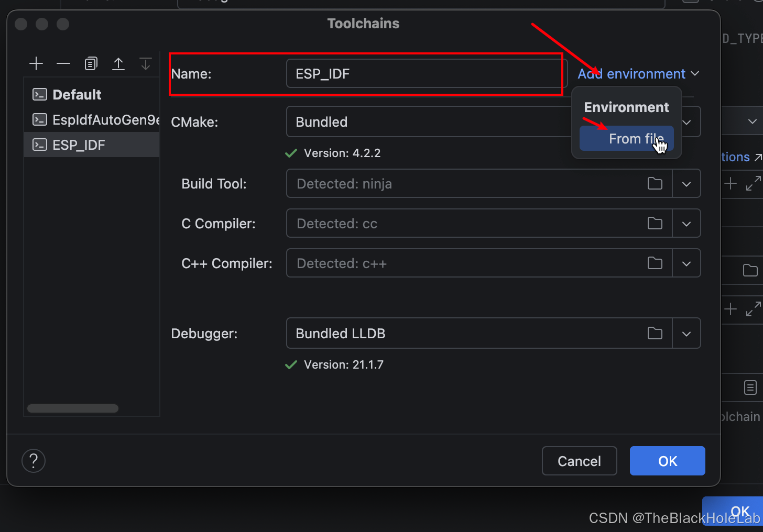Move toolchain up with arrow icon
This screenshot has height=532, width=763.
(x=118, y=64)
